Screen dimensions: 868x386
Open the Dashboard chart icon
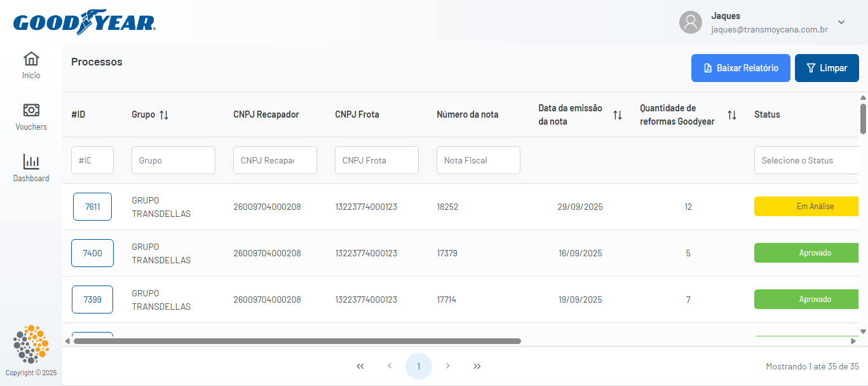(31, 162)
